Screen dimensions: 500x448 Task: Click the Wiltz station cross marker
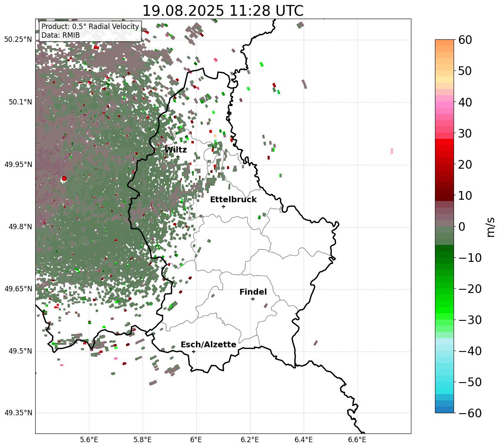[x=178, y=157]
